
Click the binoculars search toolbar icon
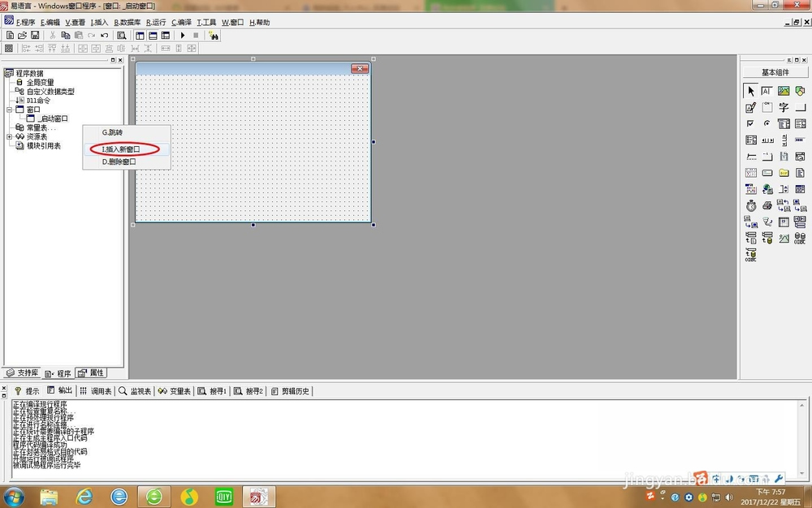[214, 35]
